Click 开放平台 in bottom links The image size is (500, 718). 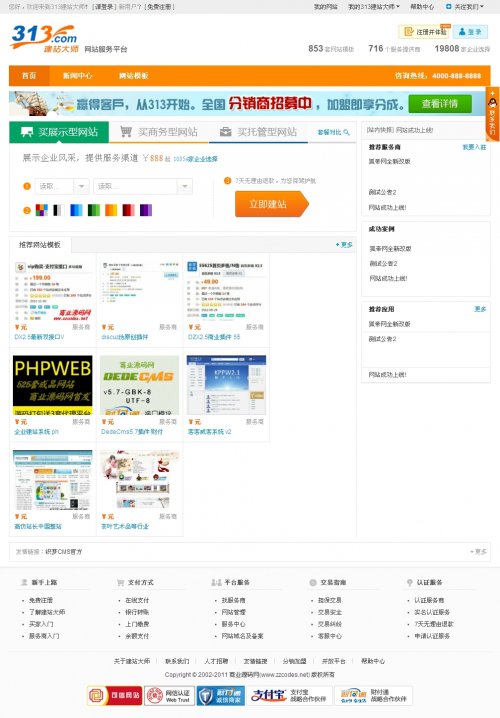click(x=333, y=661)
